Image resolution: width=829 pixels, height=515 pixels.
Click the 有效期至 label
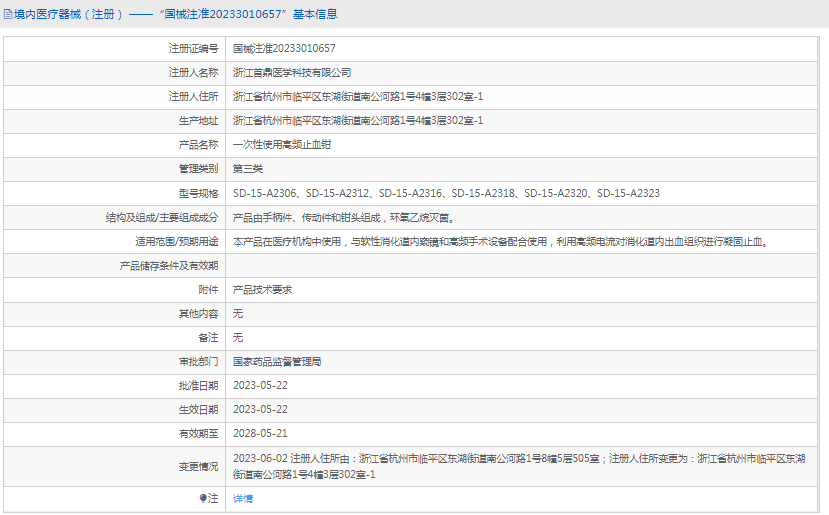198,434
